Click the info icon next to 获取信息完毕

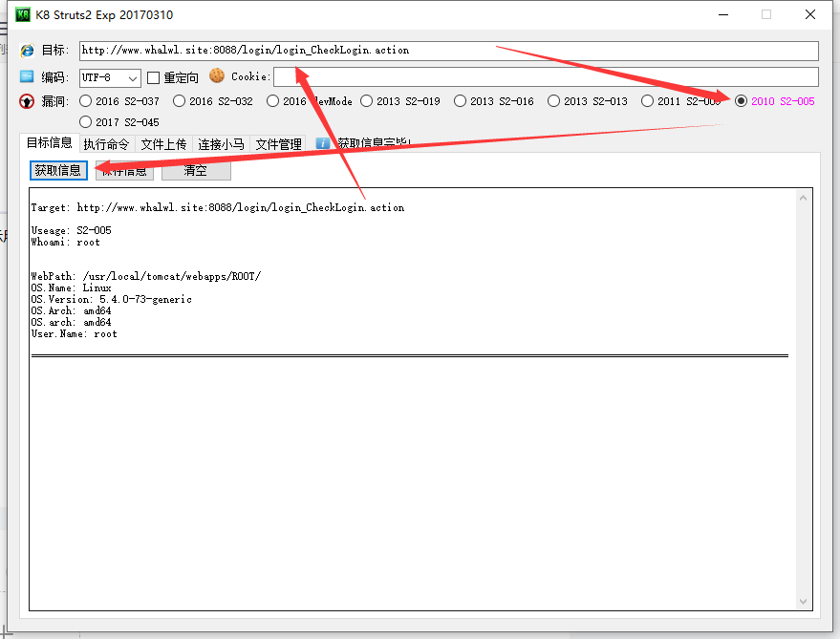pyautogui.click(x=323, y=142)
